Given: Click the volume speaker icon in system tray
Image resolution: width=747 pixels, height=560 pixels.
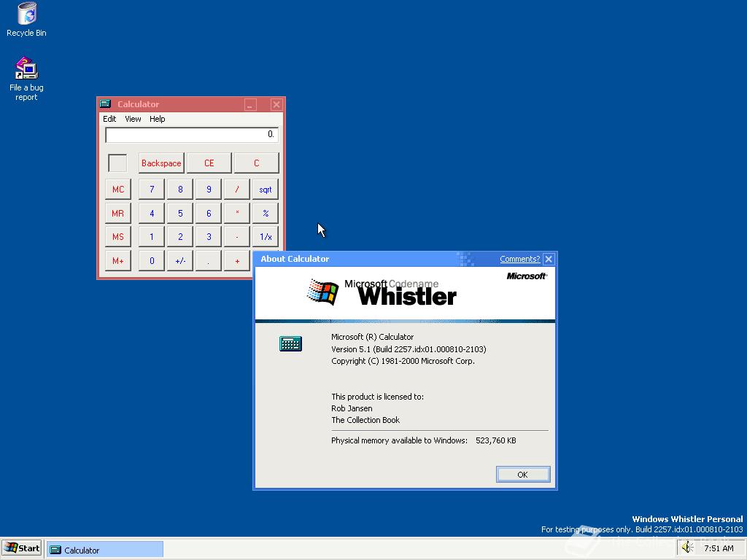Looking at the screenshot, I should (686, 547).
